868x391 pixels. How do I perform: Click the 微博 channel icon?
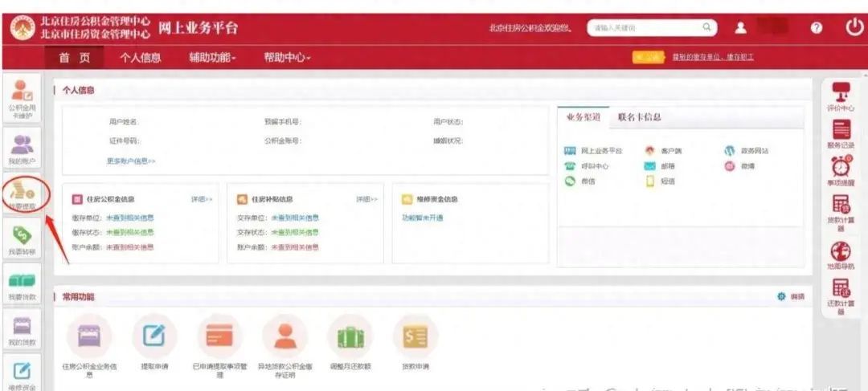coord(730,166)
